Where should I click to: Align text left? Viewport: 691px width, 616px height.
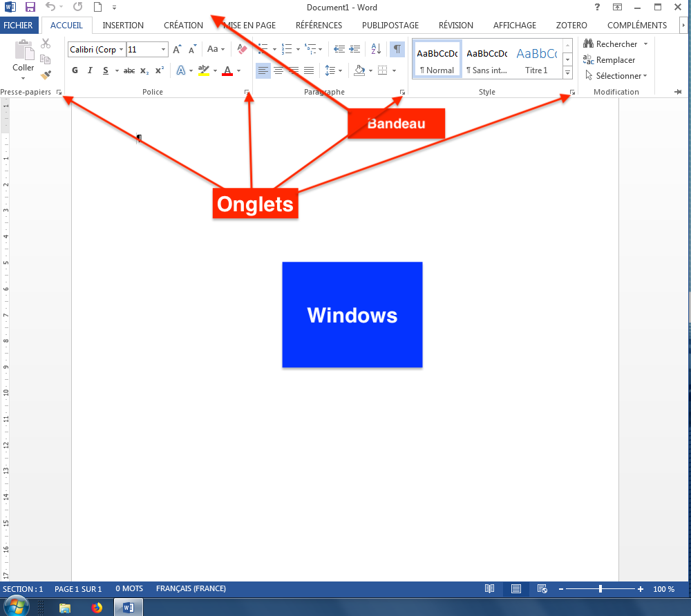point(263,70)
